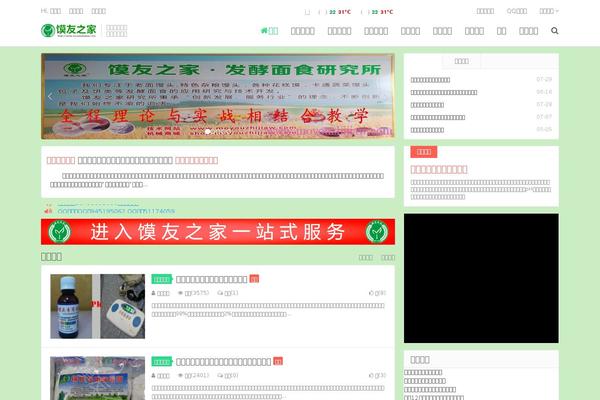Screen dimensions: 600x400
Task: Click the 馍友之家 site logo in the header
Action: click(68, 30)
